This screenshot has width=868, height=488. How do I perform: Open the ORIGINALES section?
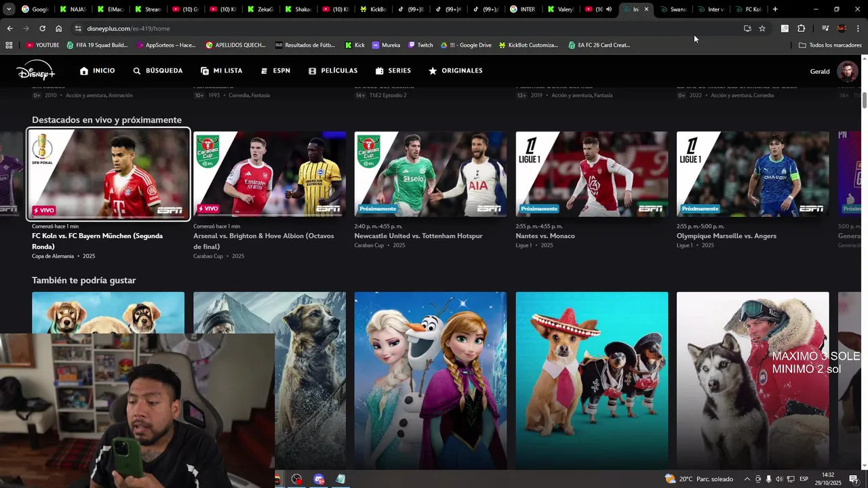tap(455, 70)
